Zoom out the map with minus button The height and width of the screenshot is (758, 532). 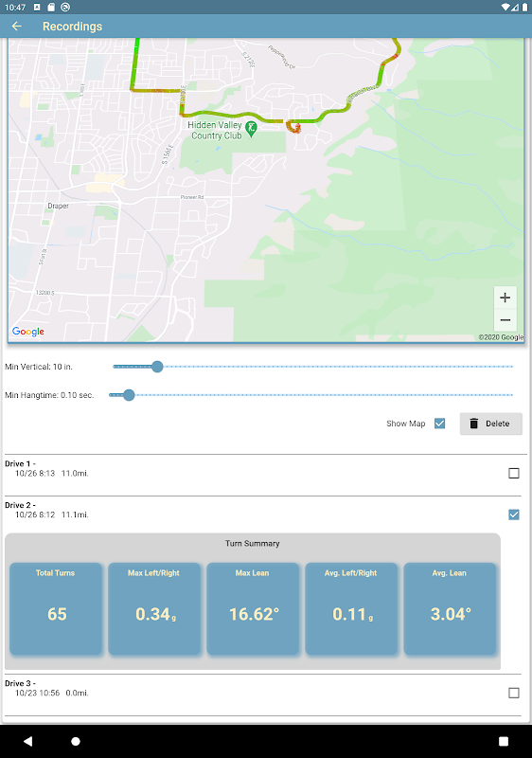[x=505, y=320]
